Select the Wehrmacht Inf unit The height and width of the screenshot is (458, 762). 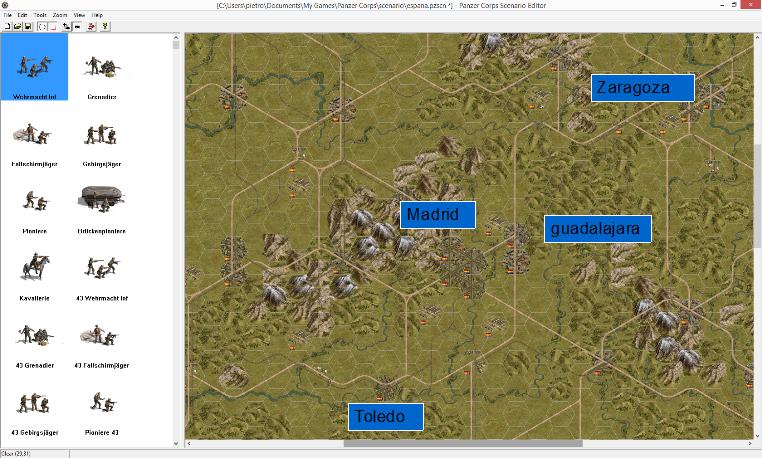coord(34,67)
